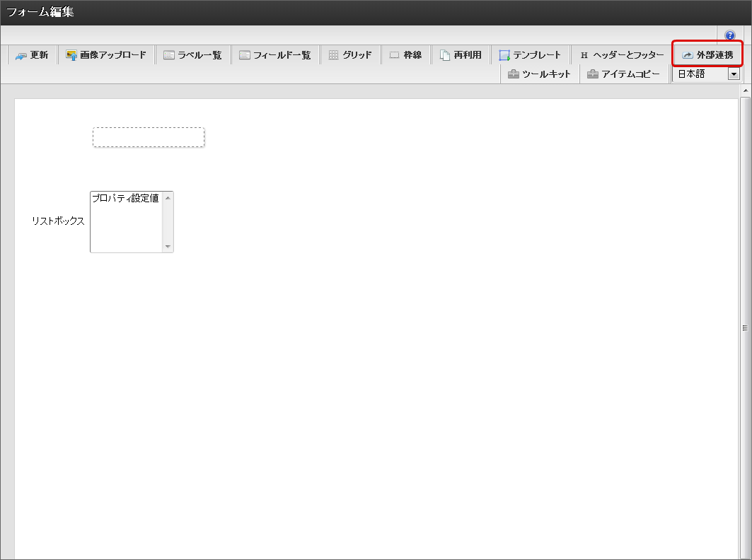
Task: Click the 外部連携 label text
Action: pos(715,55)
